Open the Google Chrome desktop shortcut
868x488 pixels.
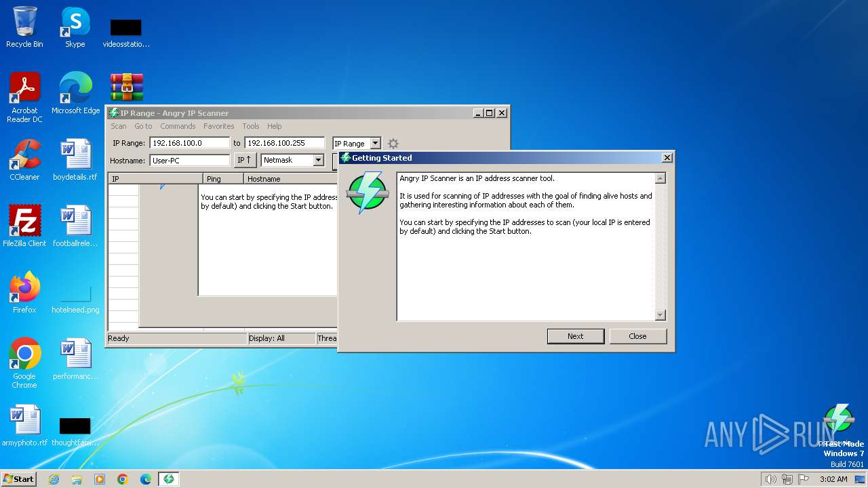click(x=24, y=363)
